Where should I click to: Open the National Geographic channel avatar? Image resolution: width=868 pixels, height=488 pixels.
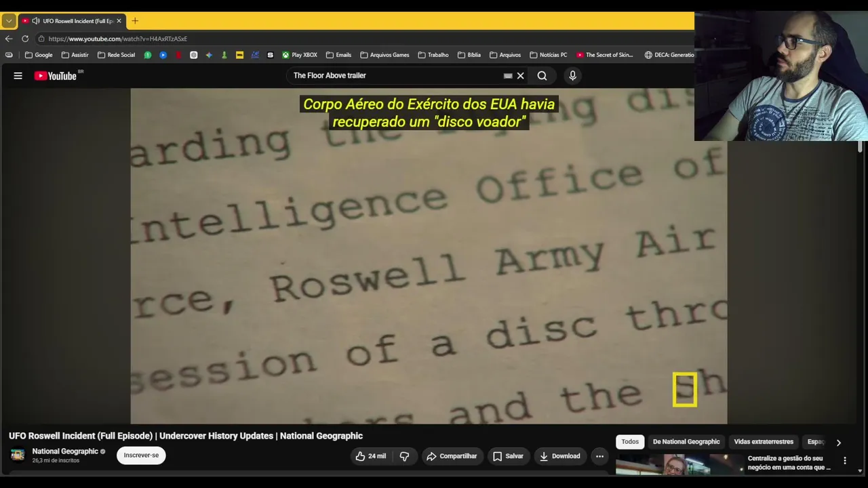(18, 455)
